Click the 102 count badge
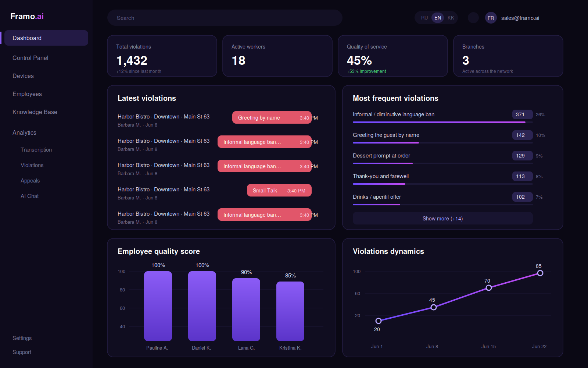Viewport: 588px width, 368px height. click(522, 197)
